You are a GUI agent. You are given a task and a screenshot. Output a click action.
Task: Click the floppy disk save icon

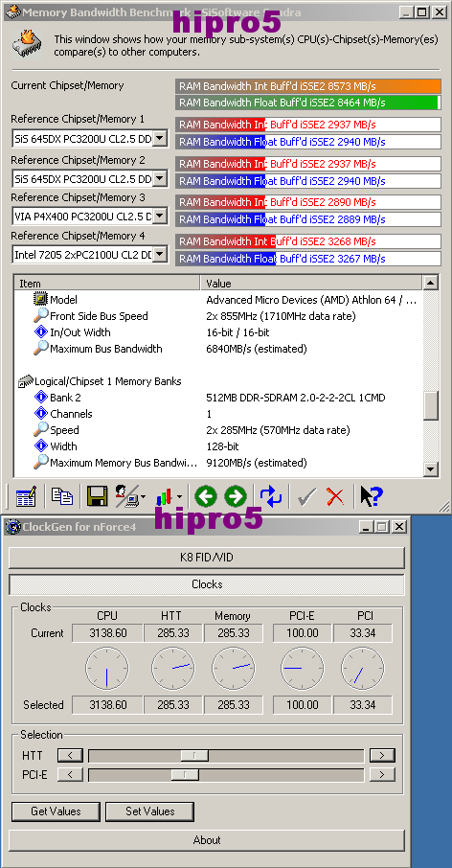(x=97, y=495)
